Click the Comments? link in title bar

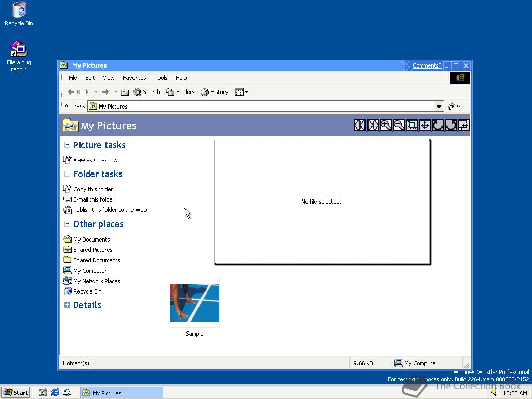tap(427, 65)
